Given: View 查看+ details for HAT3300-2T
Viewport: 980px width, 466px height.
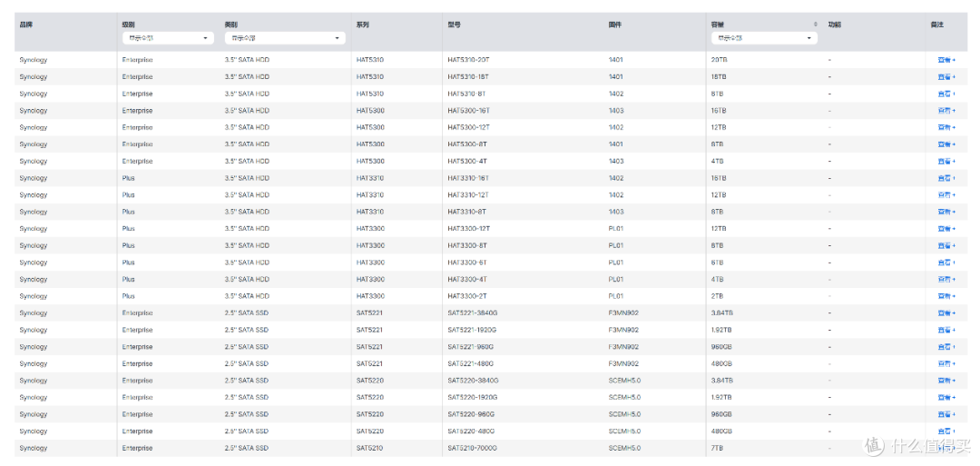Looking at the screenshot, I should tap(946, 296).
